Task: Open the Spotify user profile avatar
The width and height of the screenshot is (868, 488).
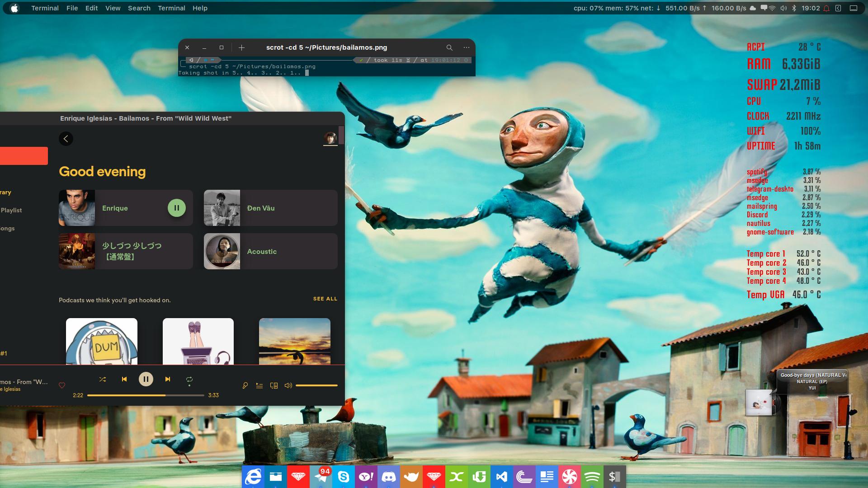Action: 330,138
